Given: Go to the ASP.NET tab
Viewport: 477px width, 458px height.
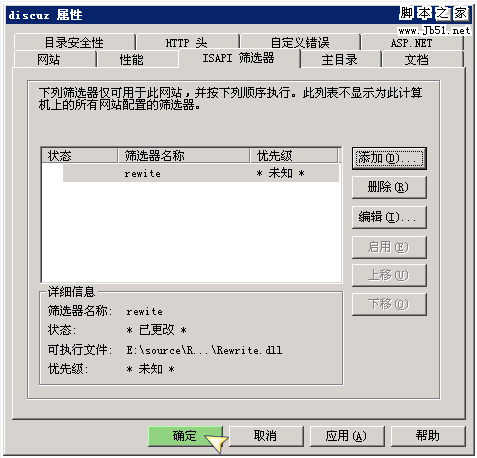Looking at the screenshot, I should point(412,42).
